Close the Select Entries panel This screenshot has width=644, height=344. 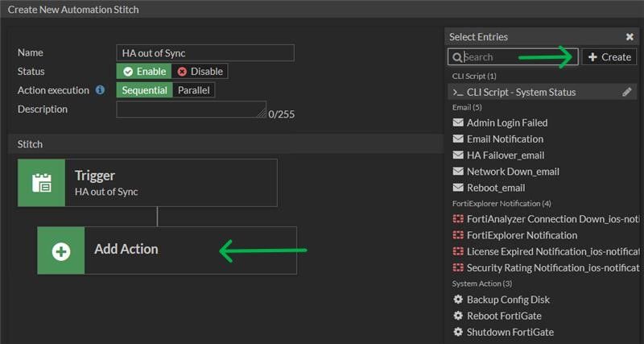[630, 37]
